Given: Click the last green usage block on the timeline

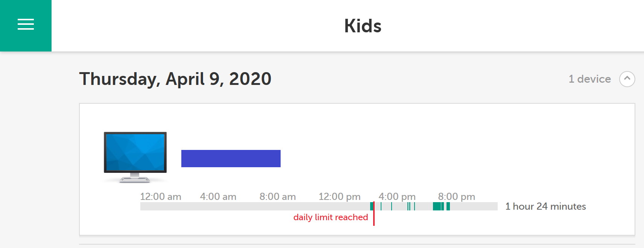Looking at the screenshot, I should 448,206.
